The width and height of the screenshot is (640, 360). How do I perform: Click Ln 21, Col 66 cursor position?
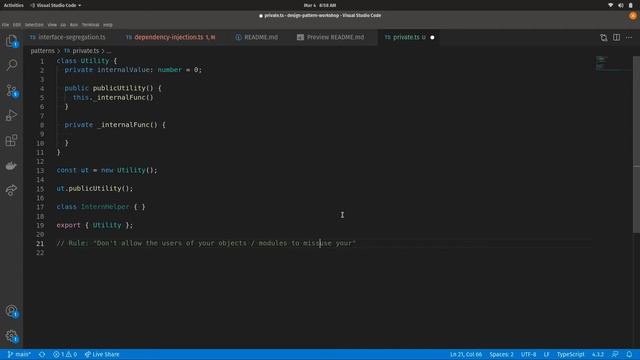466,354
